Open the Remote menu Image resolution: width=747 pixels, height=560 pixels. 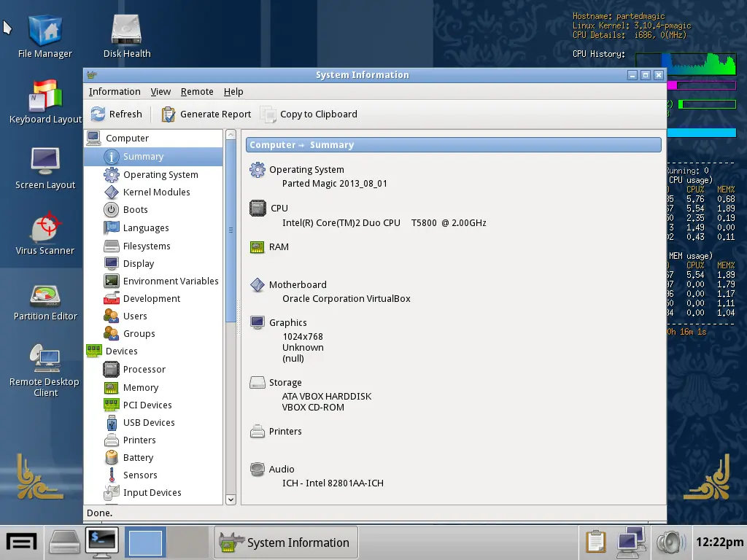197,91
